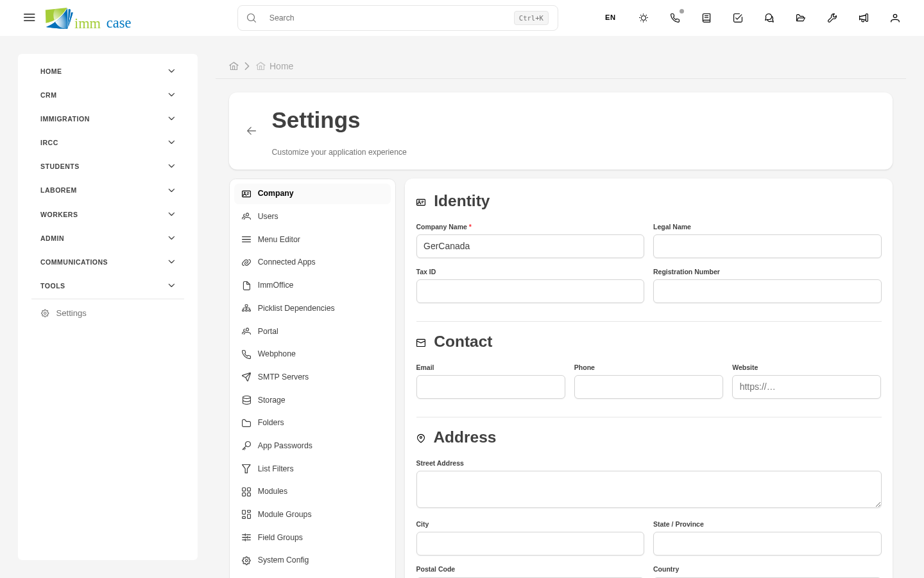
Task: Click the Street Address text area
Action: point(649,489)
